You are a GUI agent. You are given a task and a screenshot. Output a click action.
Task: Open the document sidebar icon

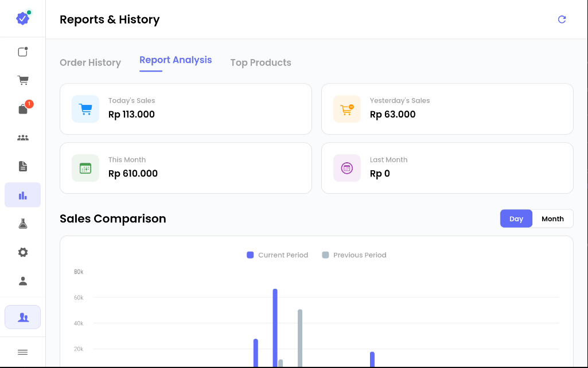(x=23, y=166)
